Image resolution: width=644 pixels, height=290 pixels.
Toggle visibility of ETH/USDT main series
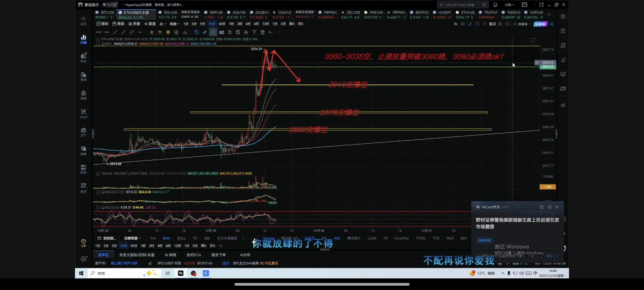coord(98,39)
